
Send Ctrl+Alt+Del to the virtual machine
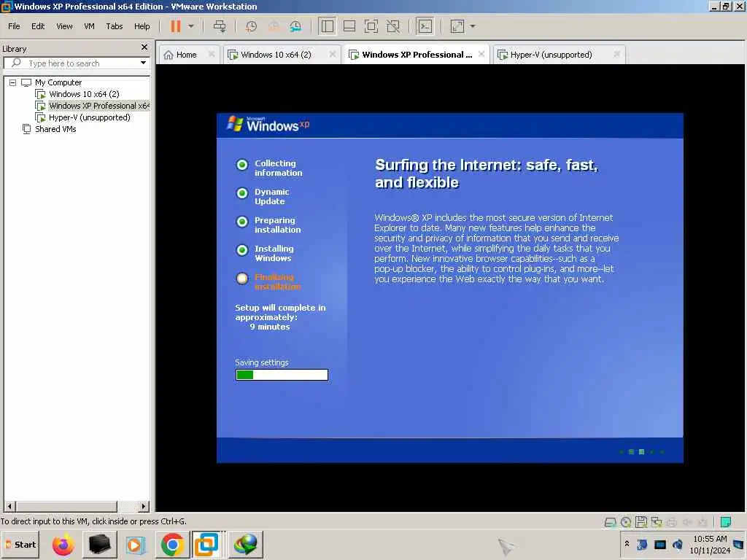coord(220,26)
